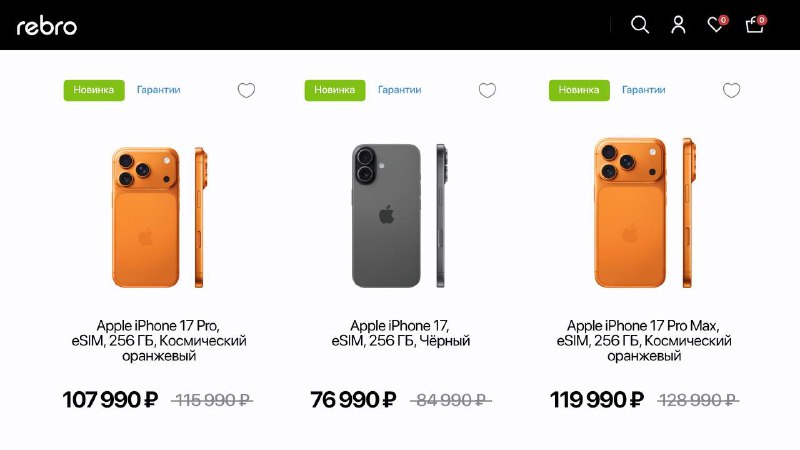Open the user account icon
The image size is (800, 450).
(x=678, y=24)
